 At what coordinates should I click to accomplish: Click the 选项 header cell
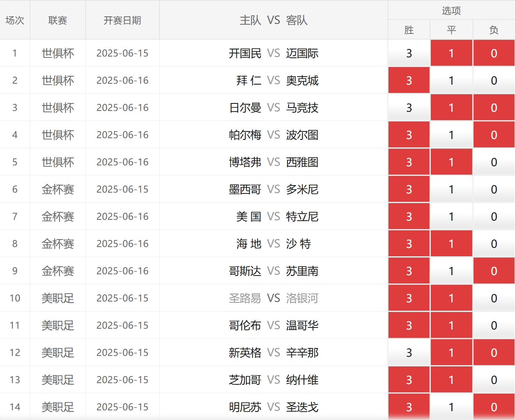(x=451, y=10)
